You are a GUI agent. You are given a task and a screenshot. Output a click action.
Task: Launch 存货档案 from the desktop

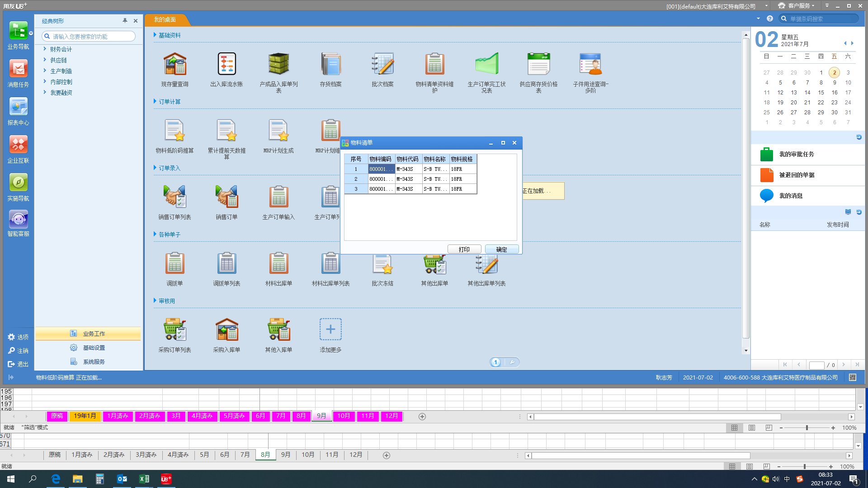pos(330,64)
